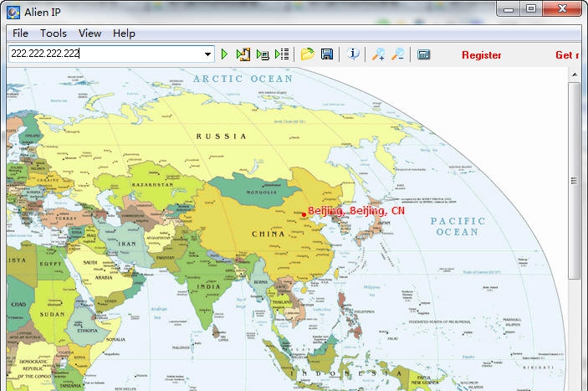The height and width of the screenshot is (391, 588).
Task: Click the red Beijing location marker dot
Action: click(304, 214)
